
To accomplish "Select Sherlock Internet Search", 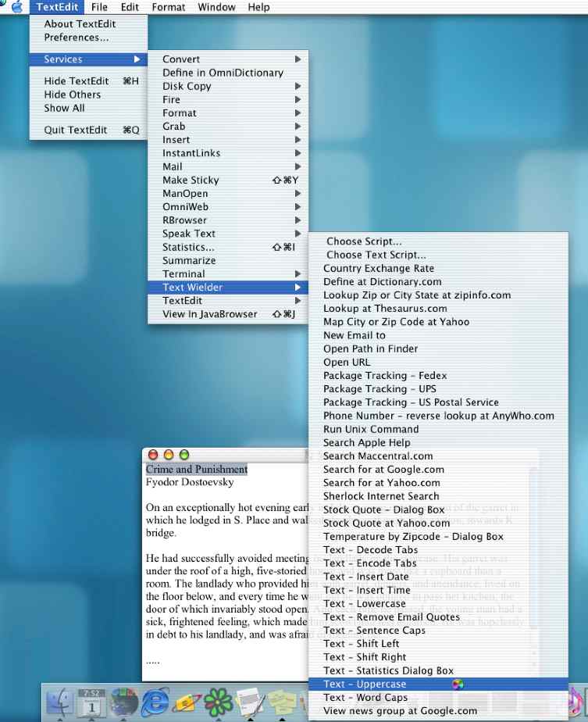I will (x=439, y=496).
